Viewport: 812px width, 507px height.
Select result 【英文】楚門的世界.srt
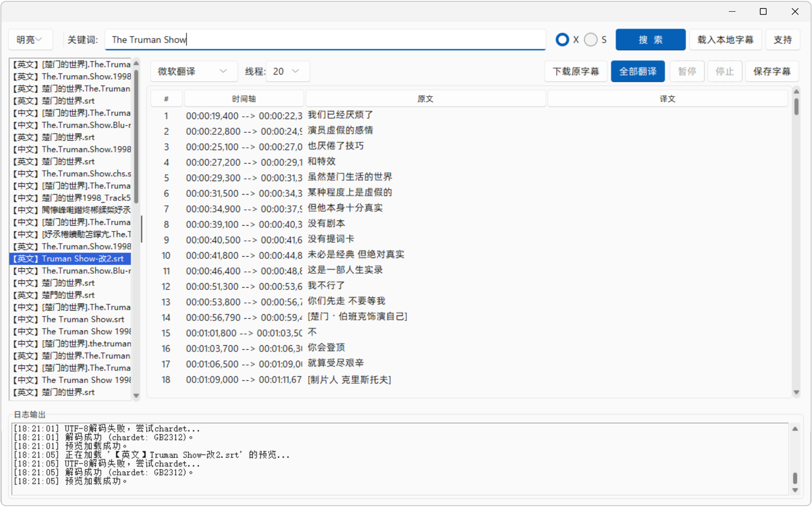pyautogui.click(x=70, y=295)
